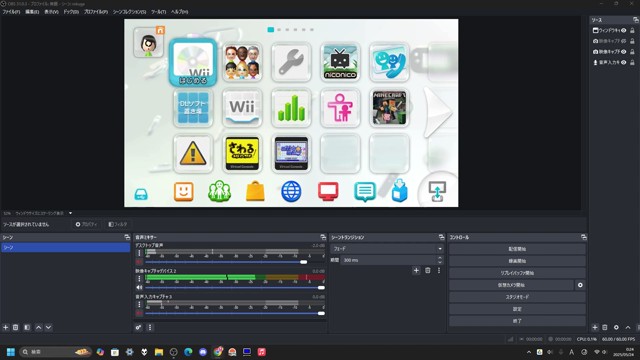Start streaming with 配信開始 button

517,249
